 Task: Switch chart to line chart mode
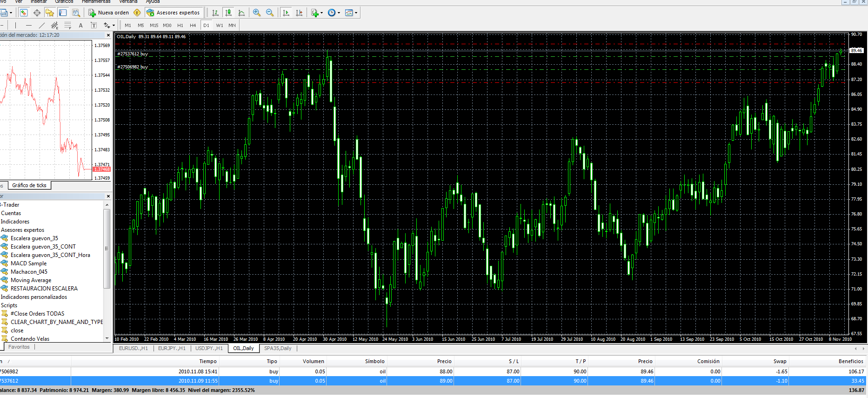[241, 13]
